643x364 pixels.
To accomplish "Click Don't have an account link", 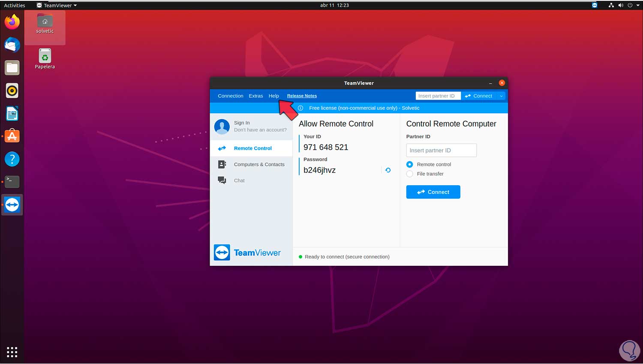I will (260, 130).
